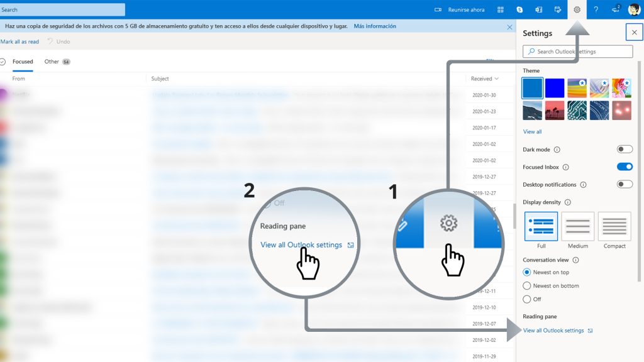The height and width of the screenshot is (362, 644).
Task: Click the main Search box
Action: pos(62,9)
